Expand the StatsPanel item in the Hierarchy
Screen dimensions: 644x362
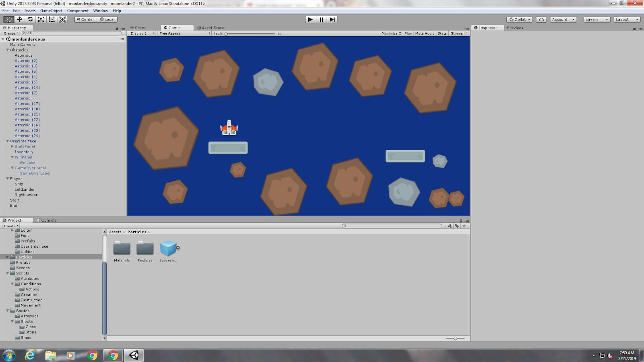coord(12,146)
